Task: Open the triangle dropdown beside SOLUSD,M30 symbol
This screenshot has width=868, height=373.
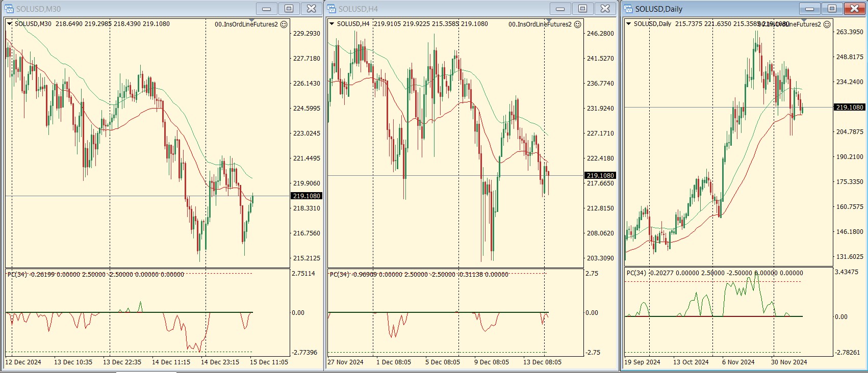Action: [x=10, y=23]
